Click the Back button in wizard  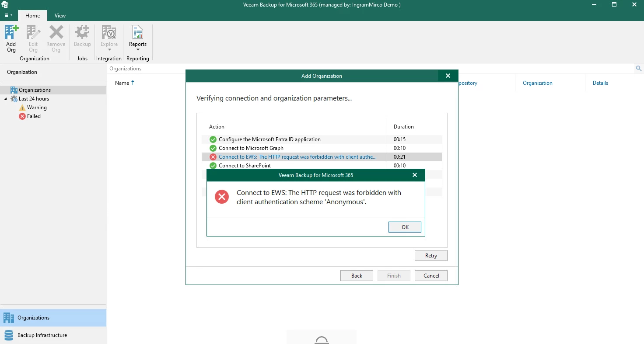[357, 275]
